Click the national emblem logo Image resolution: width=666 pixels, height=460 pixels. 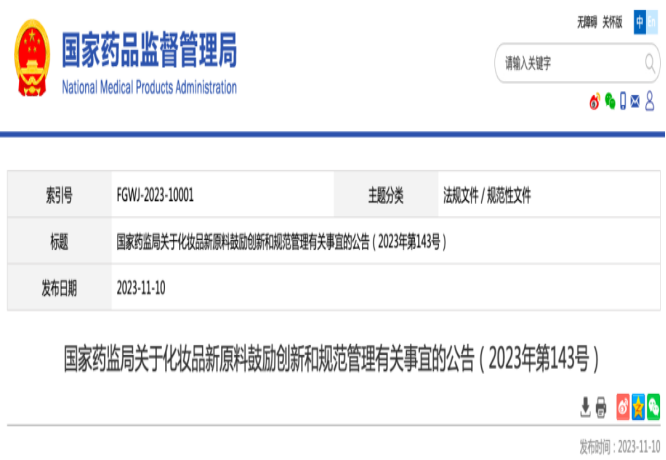coord(32,58)
